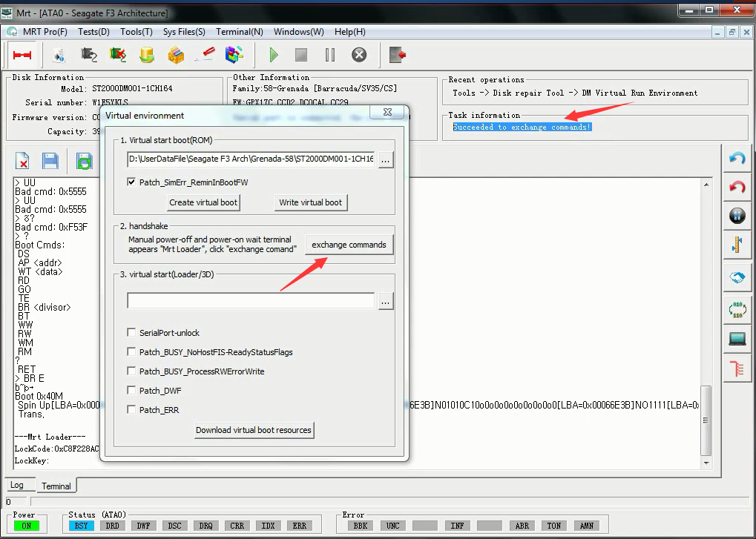Click the green-framed floppy disk icon
Screen dimensions: 756x539
[x=85, y=161]
